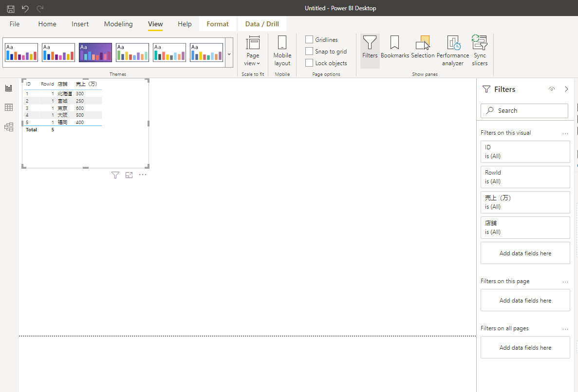The width and height of the screenshot is (578, 392).
Task: Expand the Themes gallery dropdown arrow
Action: (x=229, y=54)
